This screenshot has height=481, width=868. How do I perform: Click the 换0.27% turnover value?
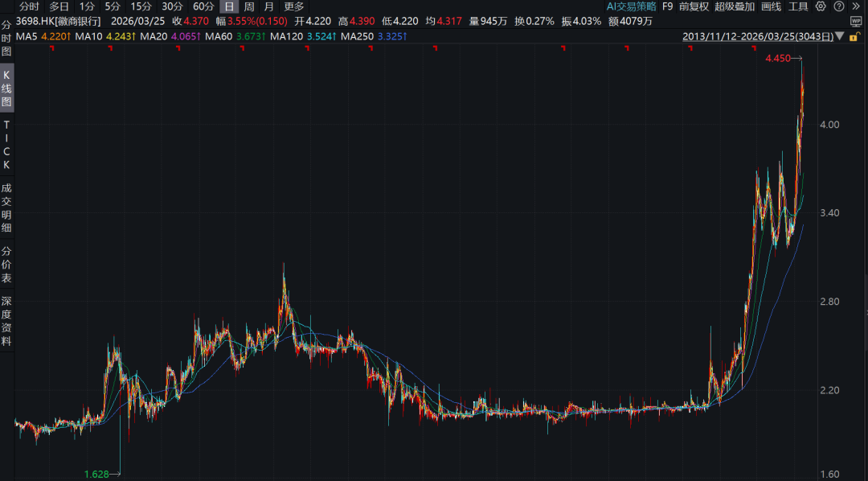click(534, 21)
